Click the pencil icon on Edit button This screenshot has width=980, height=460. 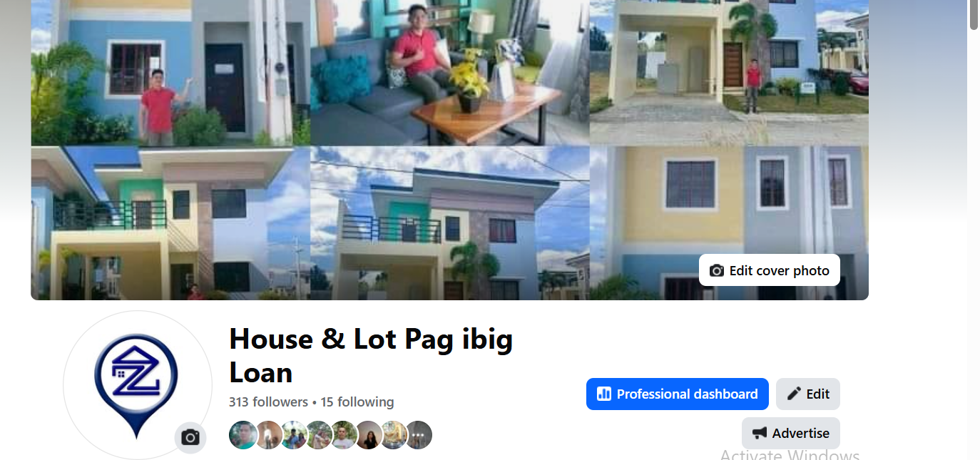point(794,394)
